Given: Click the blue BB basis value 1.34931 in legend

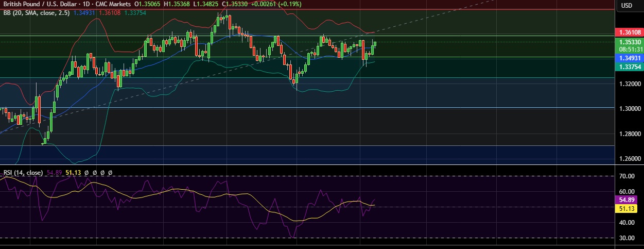Looking at the screenshot, I should [x=85, y=12].
